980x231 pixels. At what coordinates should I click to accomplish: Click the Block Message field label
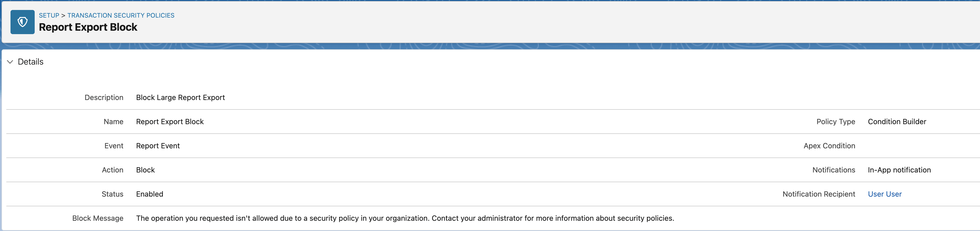click(x=98, y=218)
